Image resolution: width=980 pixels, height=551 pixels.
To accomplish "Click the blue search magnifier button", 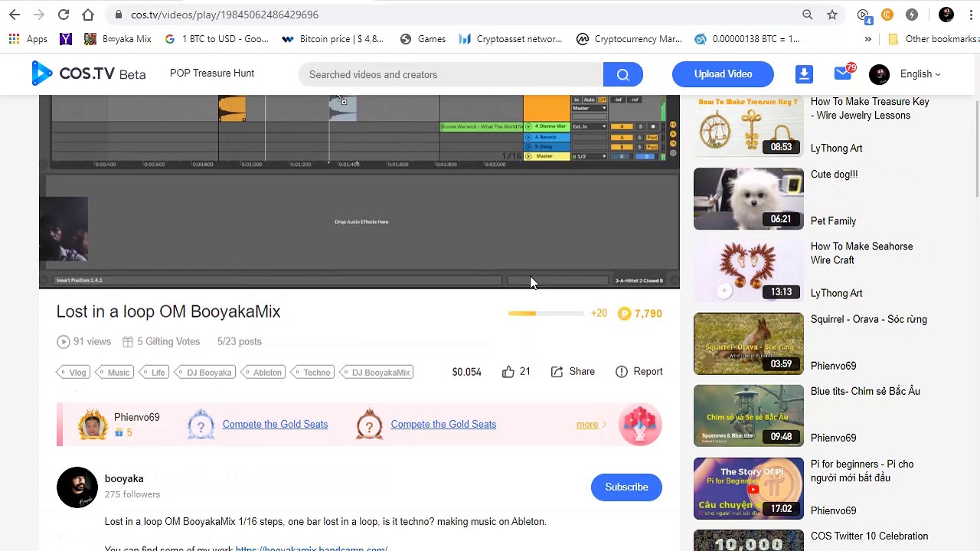I will (x=623, y=74).
